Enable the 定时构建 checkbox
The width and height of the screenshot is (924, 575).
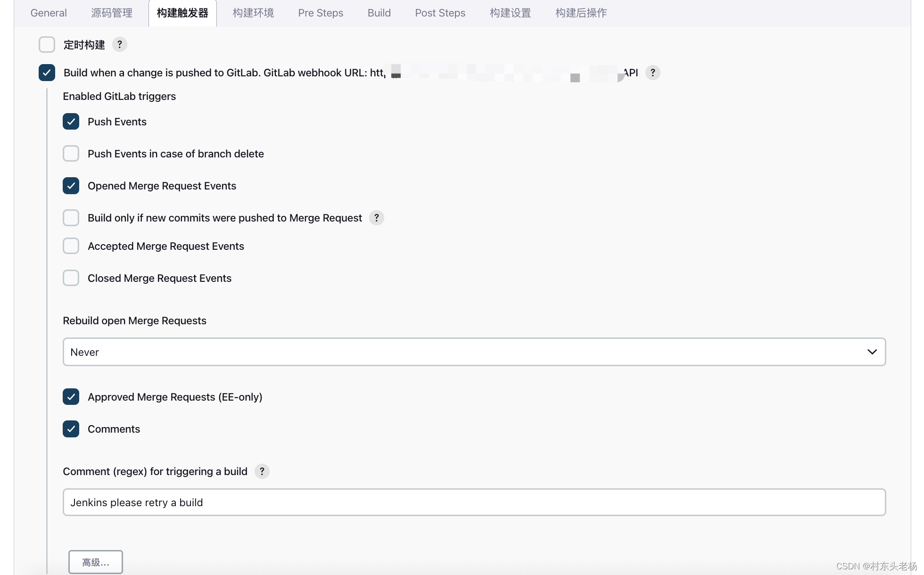tap(47, 44)
